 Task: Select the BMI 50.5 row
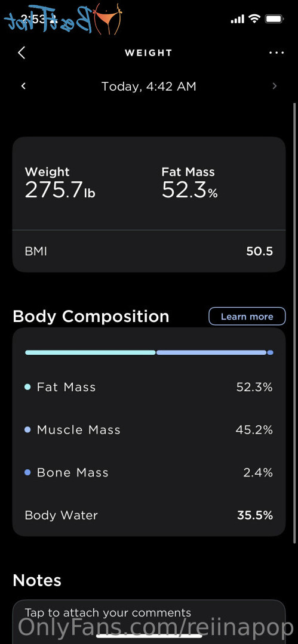(x=149, y=251)
